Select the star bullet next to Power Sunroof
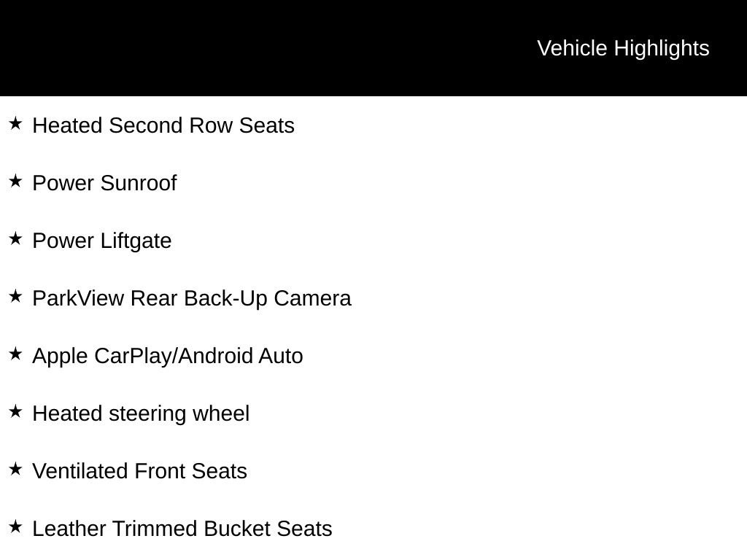 click(15, 182)
